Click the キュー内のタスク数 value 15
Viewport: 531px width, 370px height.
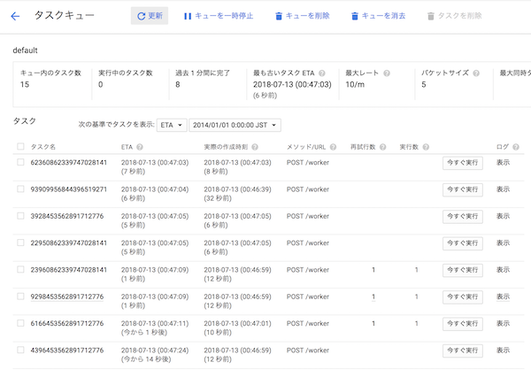click(x=25, y=85)
